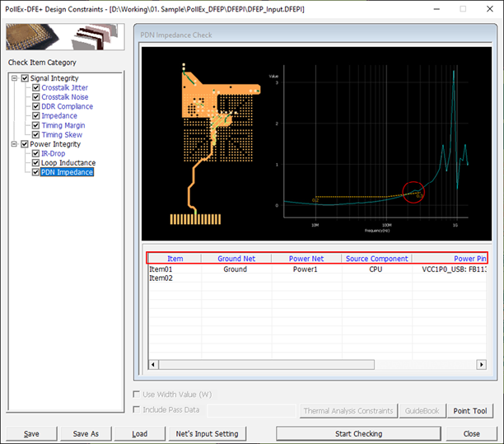
Task: Select the Item02 table row
Action: click(161, 278)
